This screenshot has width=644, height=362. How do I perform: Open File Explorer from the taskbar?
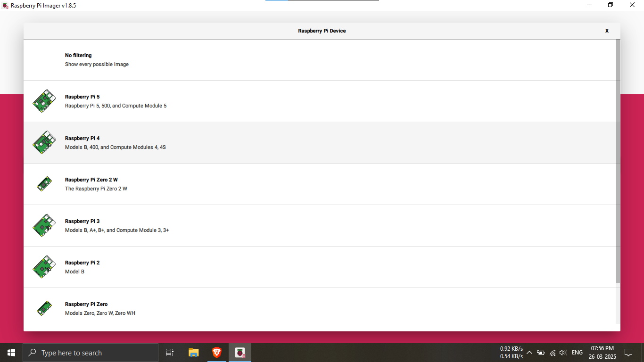coord(194,353)
